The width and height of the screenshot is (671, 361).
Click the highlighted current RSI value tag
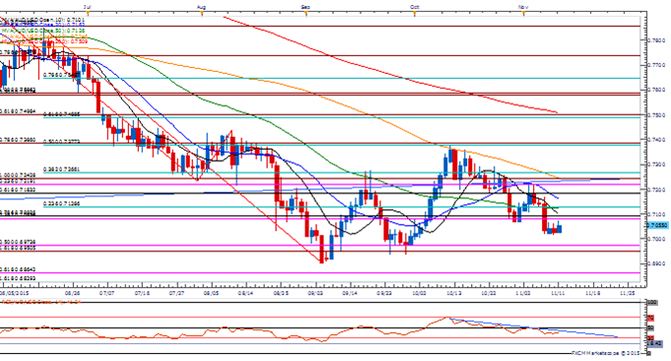655,343
